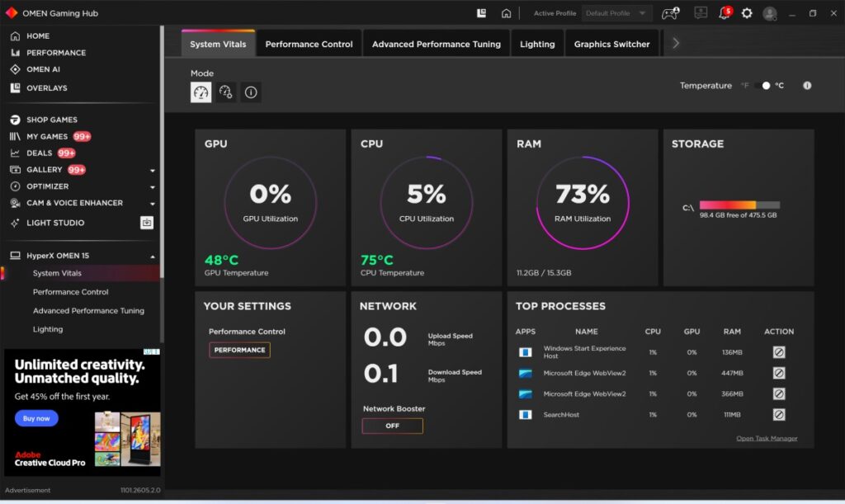Open SHOP GAMES in the sidebar
This screenshot has height=504, width=845.
44,120
